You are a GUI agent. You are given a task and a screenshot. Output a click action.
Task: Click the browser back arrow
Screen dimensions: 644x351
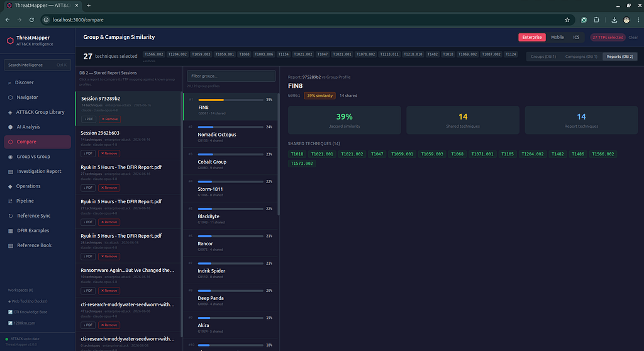coord(8,19)
